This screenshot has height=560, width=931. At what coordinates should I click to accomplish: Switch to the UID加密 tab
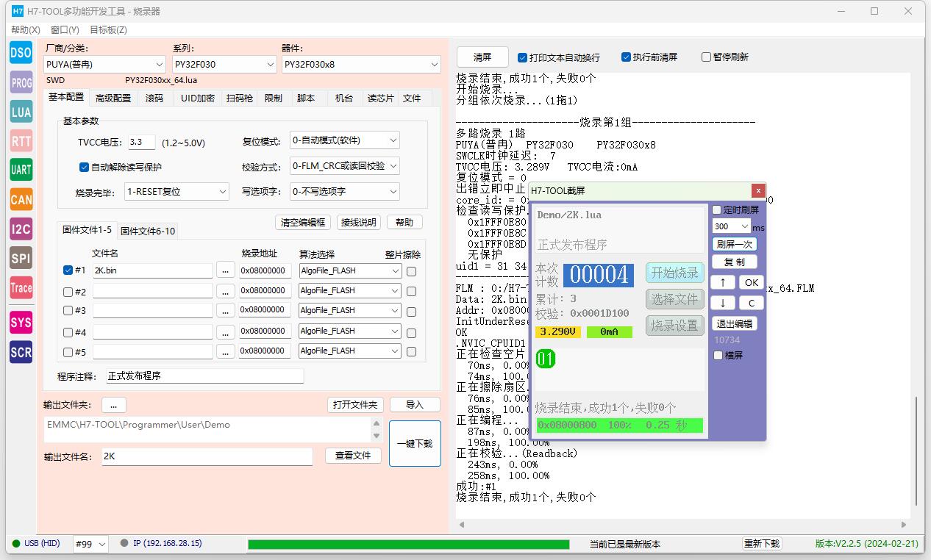198,98
